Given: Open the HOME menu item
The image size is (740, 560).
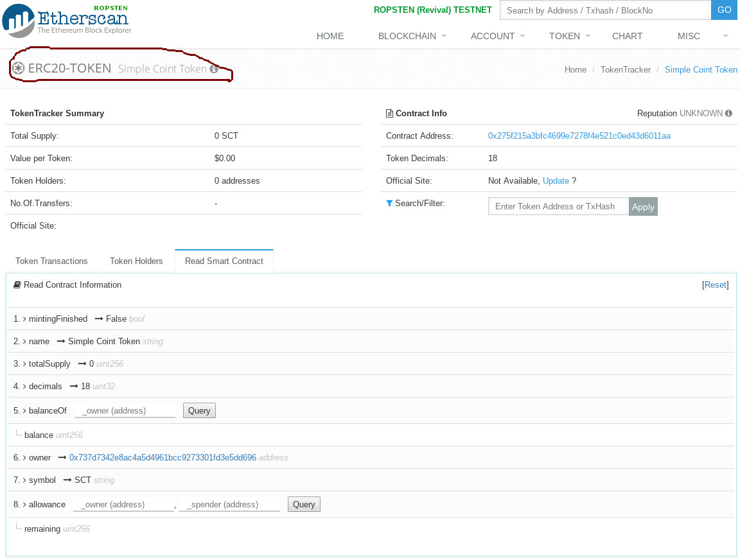Looking at the screenshot, I should click(330, 37).
